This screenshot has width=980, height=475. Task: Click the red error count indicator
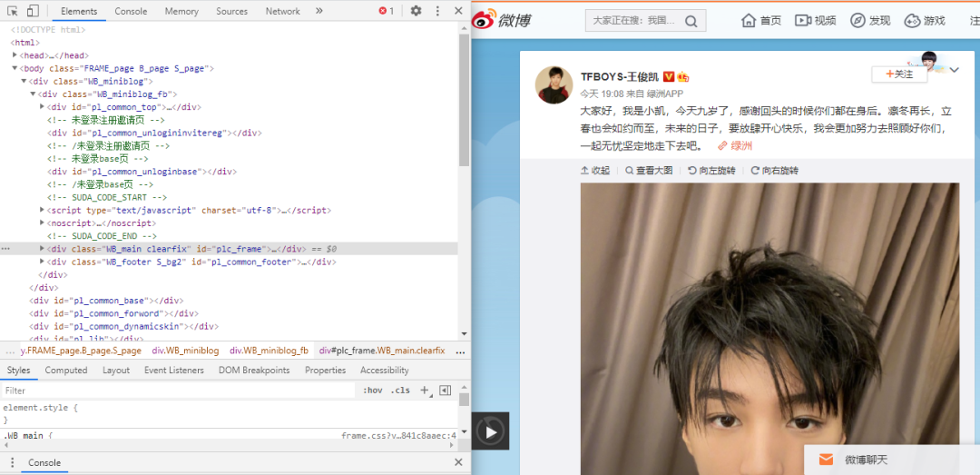[387, 11]
